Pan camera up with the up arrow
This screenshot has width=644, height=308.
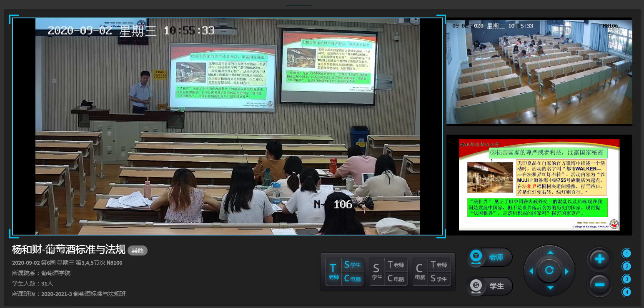(x=550, y=253)
